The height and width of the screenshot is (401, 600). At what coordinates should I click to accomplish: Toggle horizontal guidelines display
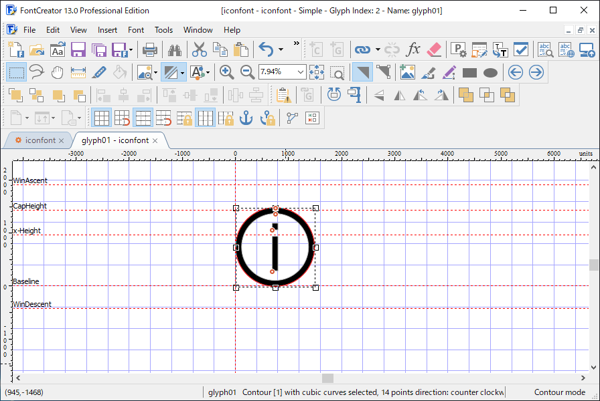tap(143, 118)
